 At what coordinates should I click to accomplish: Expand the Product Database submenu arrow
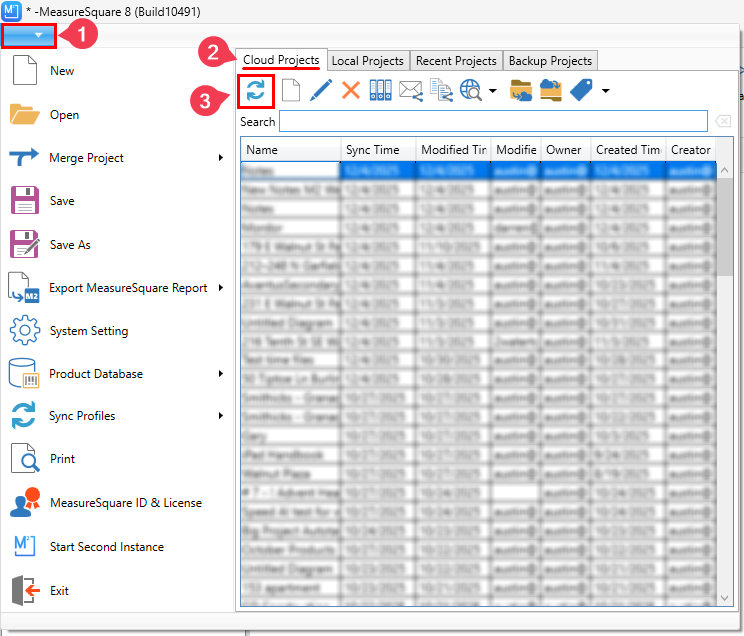point(221,374)
